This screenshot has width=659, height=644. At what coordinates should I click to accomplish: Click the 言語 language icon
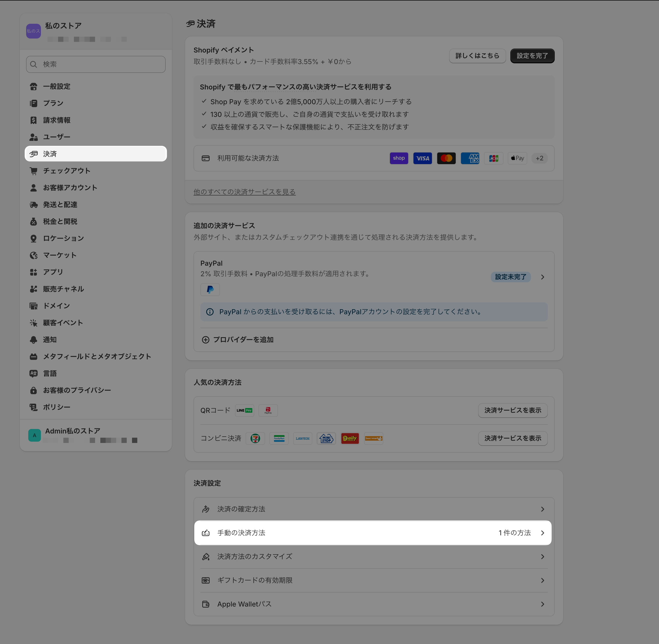(x=34, y=373)
